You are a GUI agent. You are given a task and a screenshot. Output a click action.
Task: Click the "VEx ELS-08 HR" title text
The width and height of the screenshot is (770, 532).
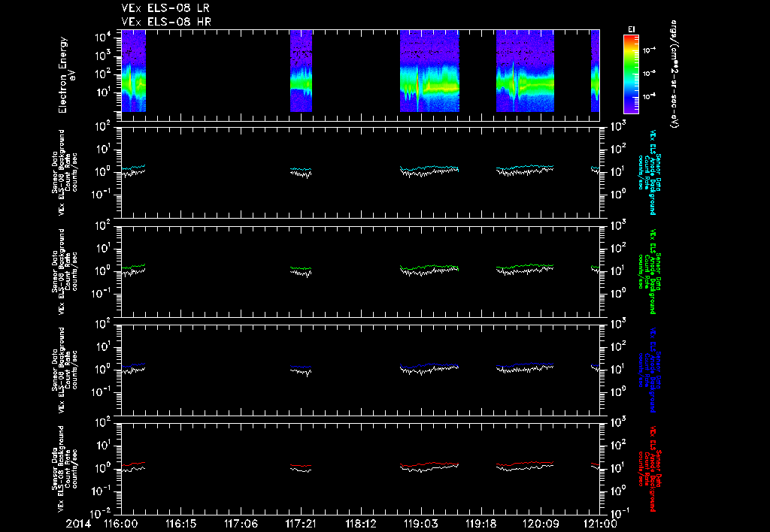[x=166, y=22]
